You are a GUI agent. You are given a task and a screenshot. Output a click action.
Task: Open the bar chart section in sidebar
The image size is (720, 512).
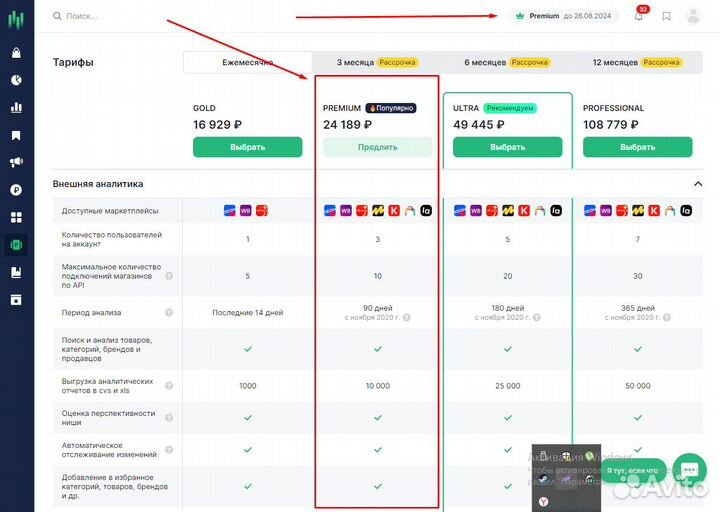click(16, 107)
